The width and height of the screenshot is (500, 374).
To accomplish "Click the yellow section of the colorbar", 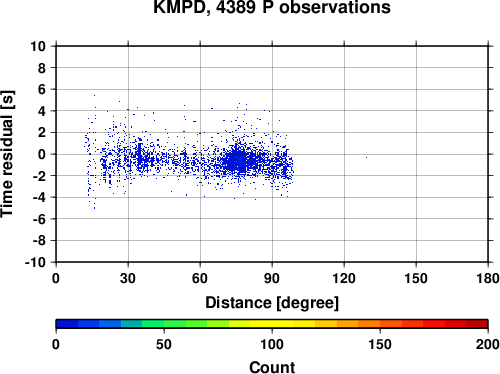I will pyautogui.click(x=272, y=324).
